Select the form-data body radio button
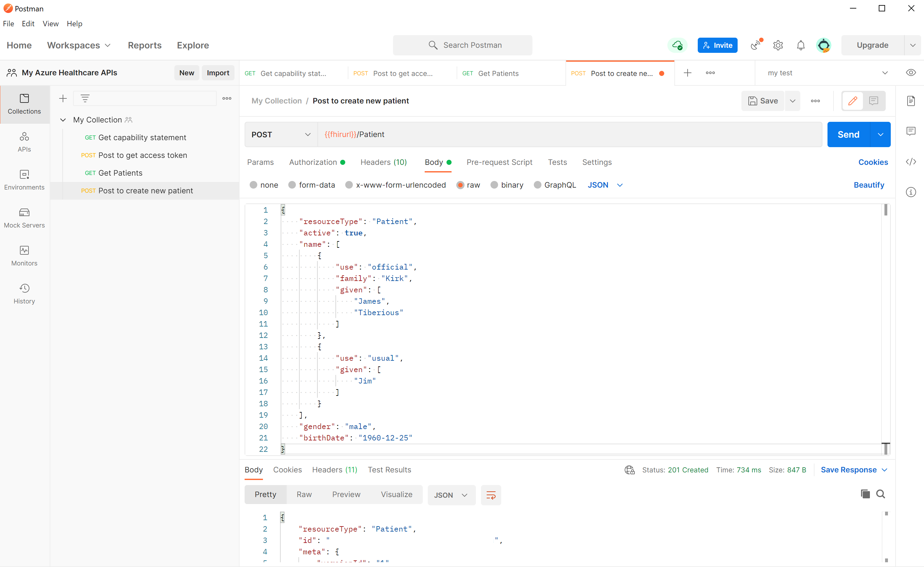 pyautogui.click(x=292, y=185)
